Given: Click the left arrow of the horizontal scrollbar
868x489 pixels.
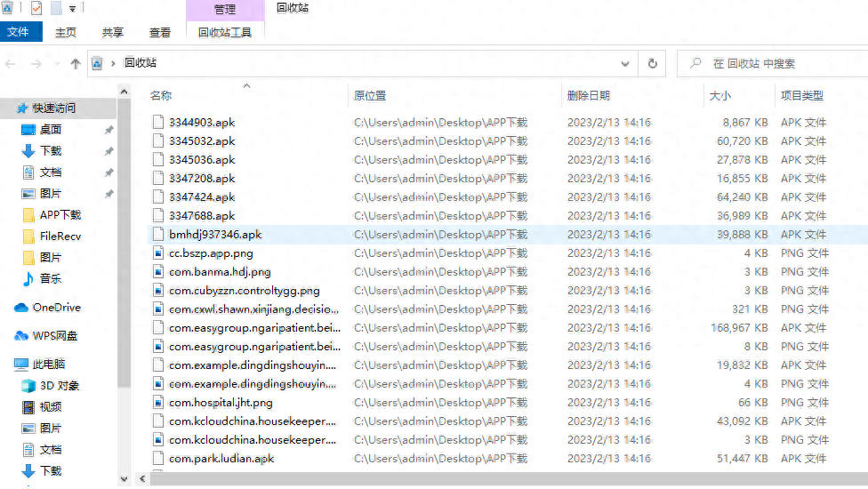Looking at the screenshot, I should click(x=142, y=479).
